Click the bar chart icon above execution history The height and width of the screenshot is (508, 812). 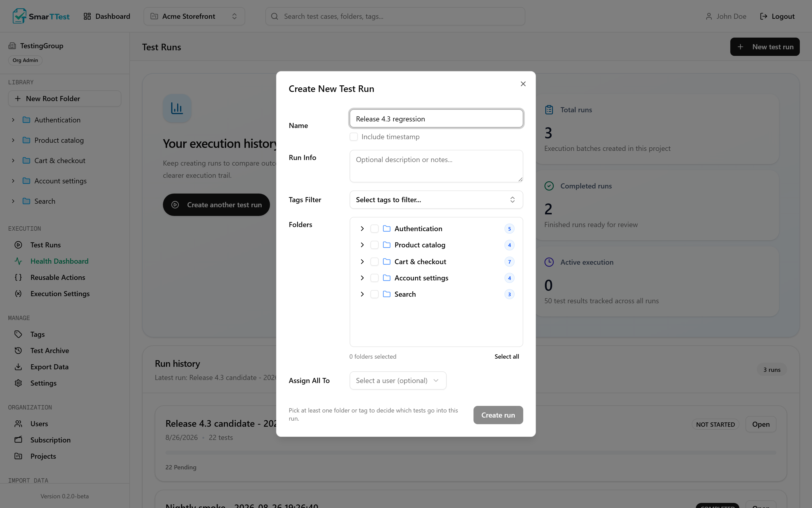[177, 108]
